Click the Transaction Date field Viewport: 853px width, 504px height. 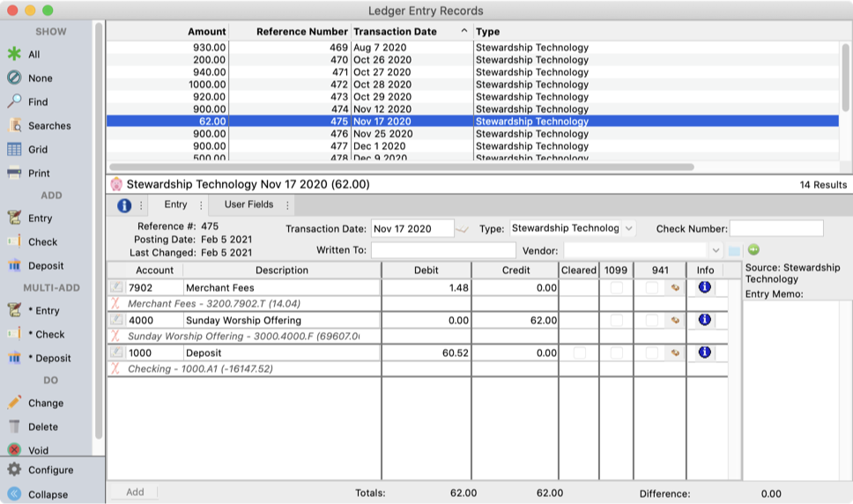[412, 228]
